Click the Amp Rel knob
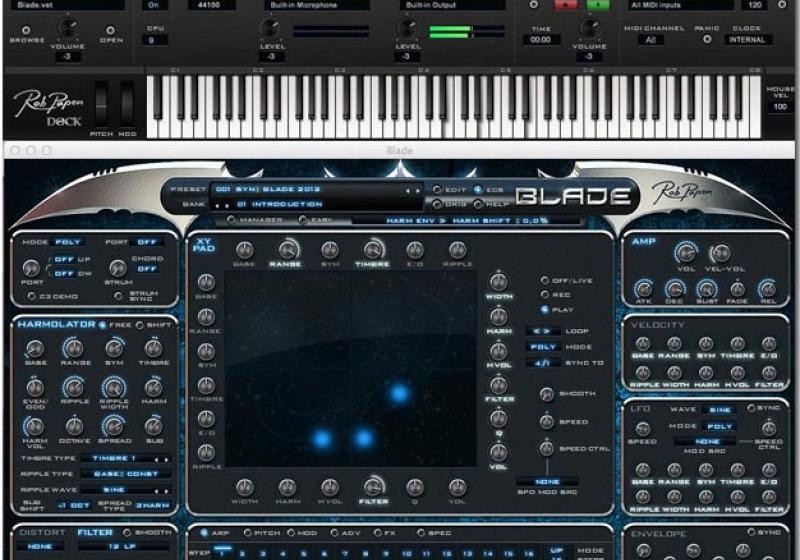This screenshot has width=800, height=560. (767, 289)
